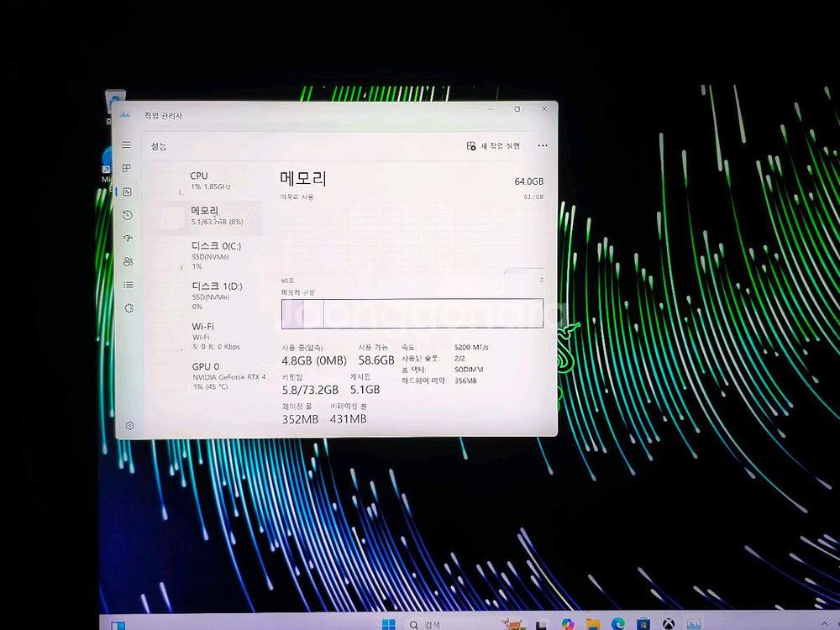Click the 4.8GB (0MB) in-use value
Screen dimensions: 840x630
pos(314,360)
